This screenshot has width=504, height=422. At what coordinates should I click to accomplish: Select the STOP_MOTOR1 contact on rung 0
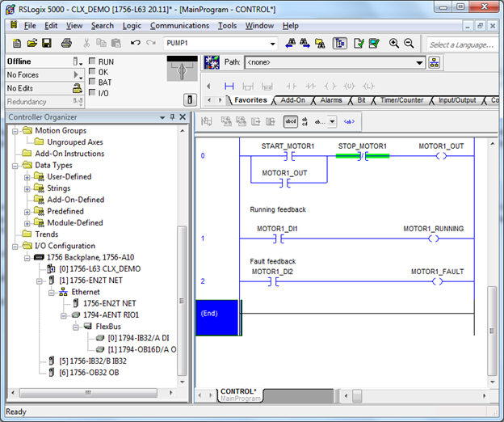(x=362, y=156)
